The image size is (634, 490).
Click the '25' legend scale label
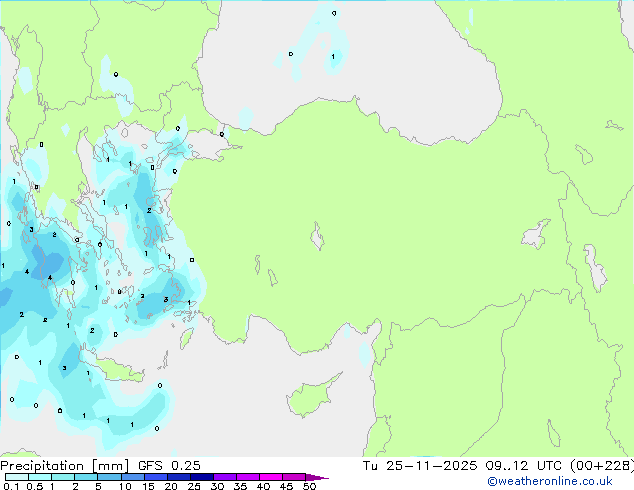(x=194, y=486)
